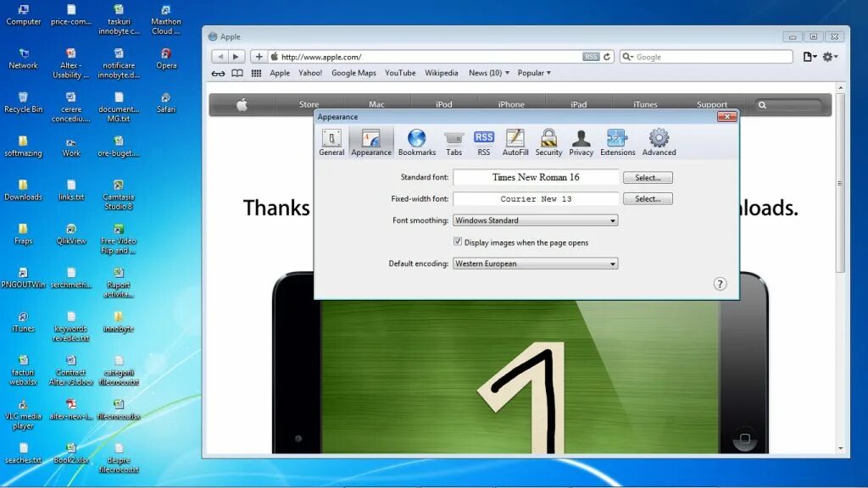Click the scrollbar up arrow in Safari
The image size is (868, 488).
pyautogui.click(x=840, y=88)
